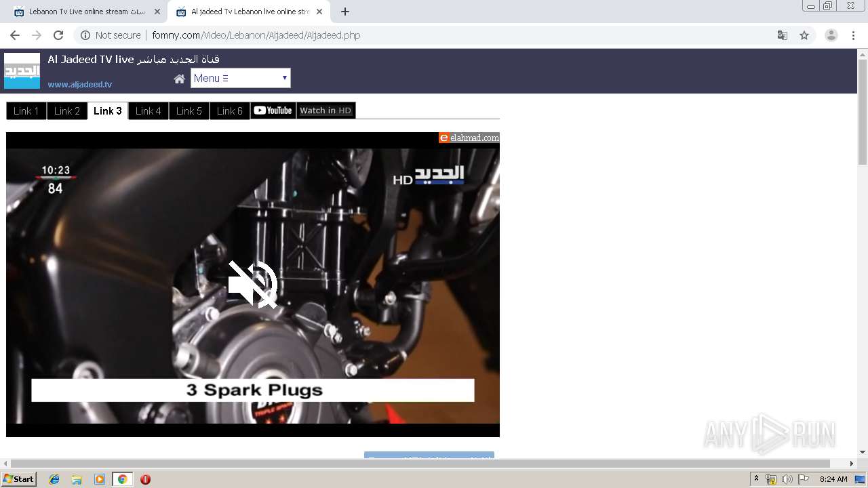Open the tray volume speaker icon
868x488 pixels.
tap(787, 479)
